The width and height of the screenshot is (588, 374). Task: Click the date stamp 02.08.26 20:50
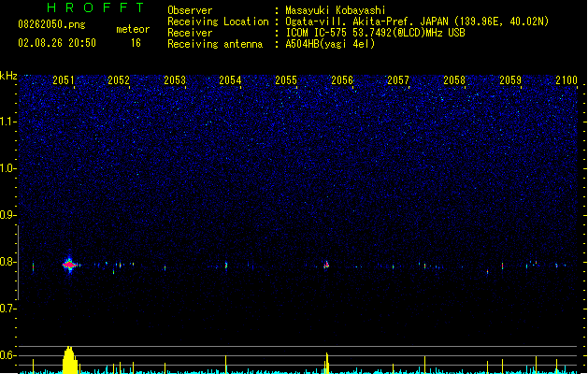pyautogui.click(x=57, y=43)
